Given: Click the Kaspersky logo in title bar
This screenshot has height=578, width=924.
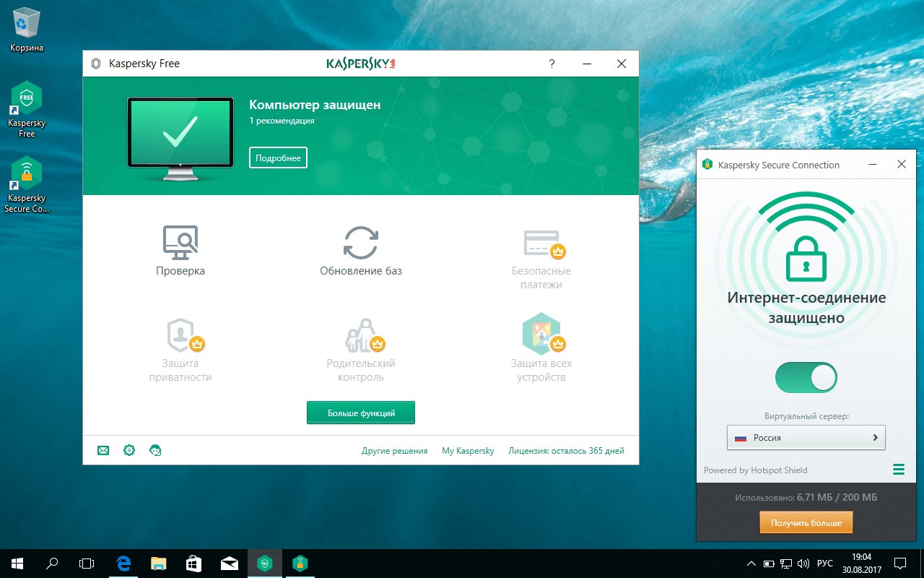Looking at the screenshot, I should click(361, 64).
